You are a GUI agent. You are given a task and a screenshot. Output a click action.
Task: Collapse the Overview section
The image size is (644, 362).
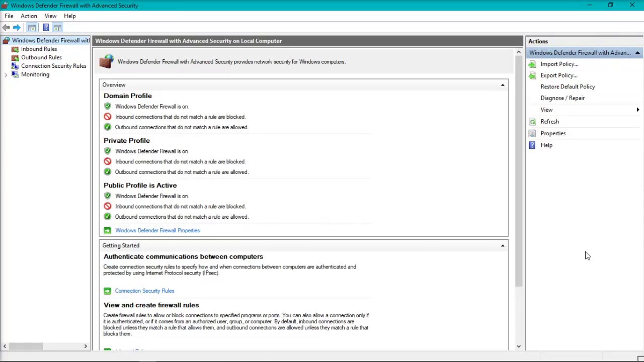(503, 85)
